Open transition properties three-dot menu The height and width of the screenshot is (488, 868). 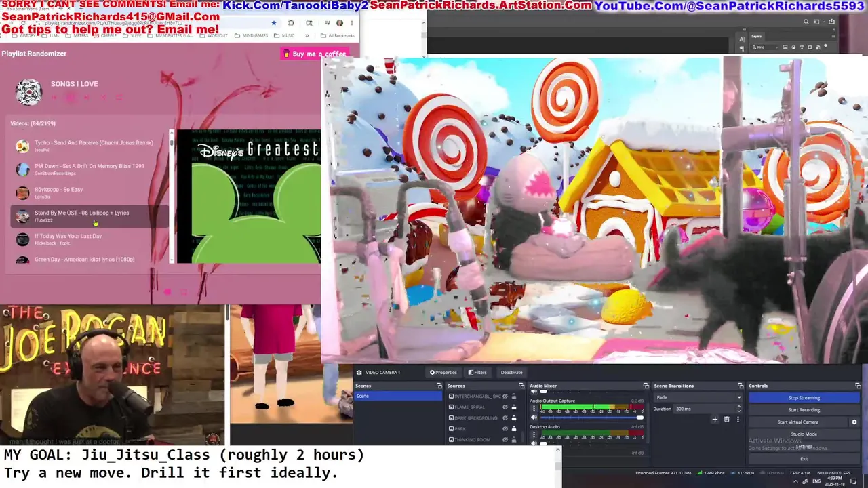[738, 420]
